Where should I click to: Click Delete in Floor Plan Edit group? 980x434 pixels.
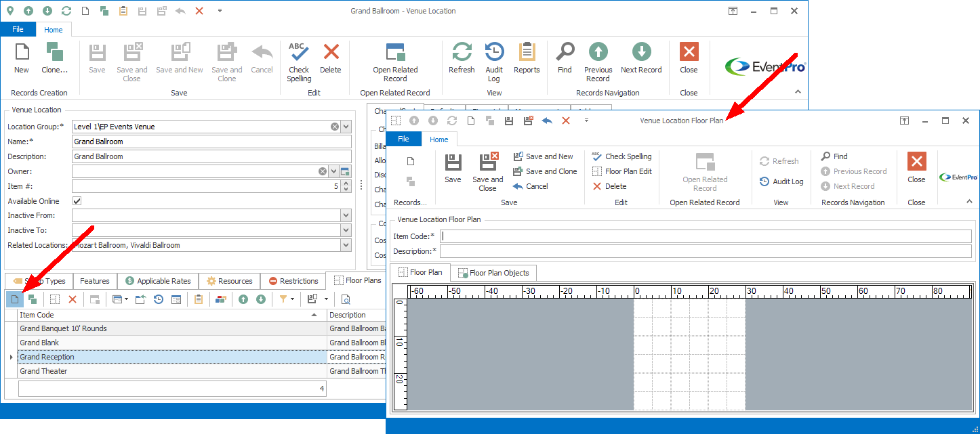(609, 186)
